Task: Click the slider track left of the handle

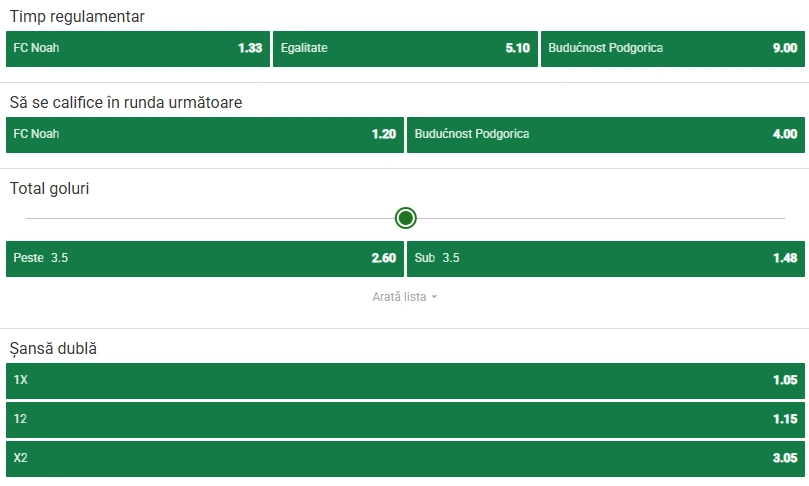Action: tap(210, 218)
